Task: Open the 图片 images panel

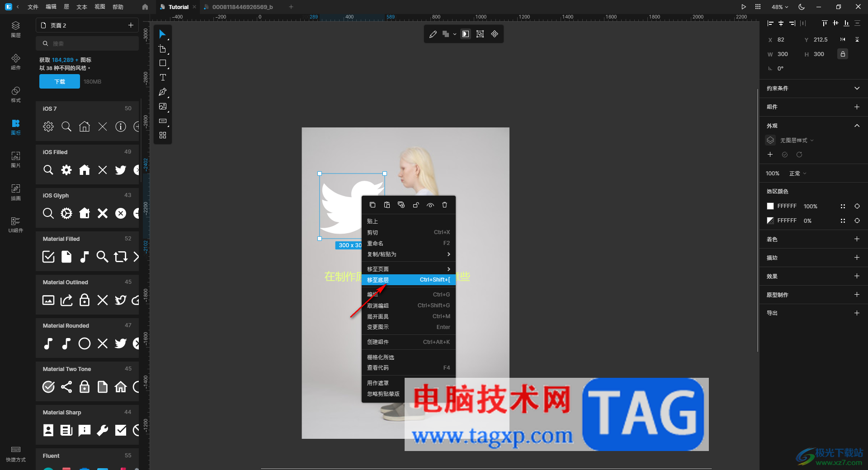Action: tap(16, 160)
